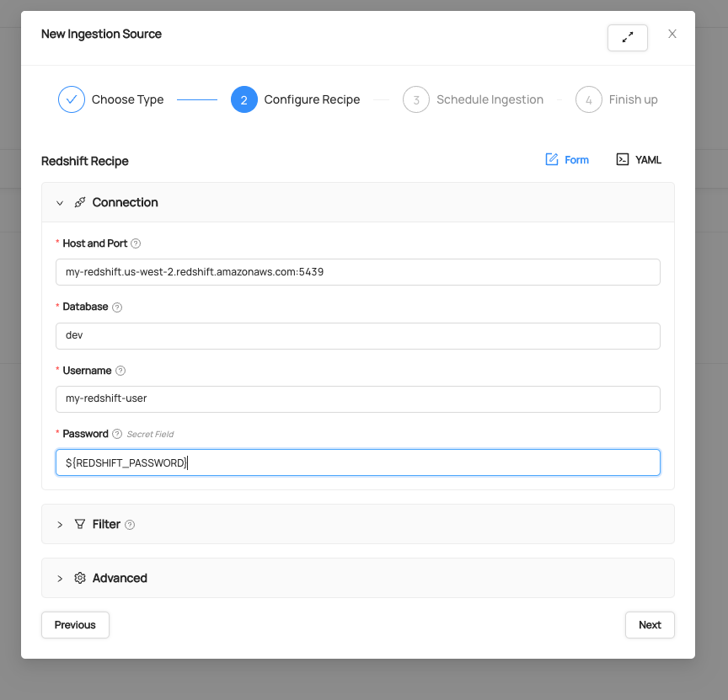Viewport: 728px width, 700px height.
Task: Click the New Ingestion Source title
Action: pos(101,34)
